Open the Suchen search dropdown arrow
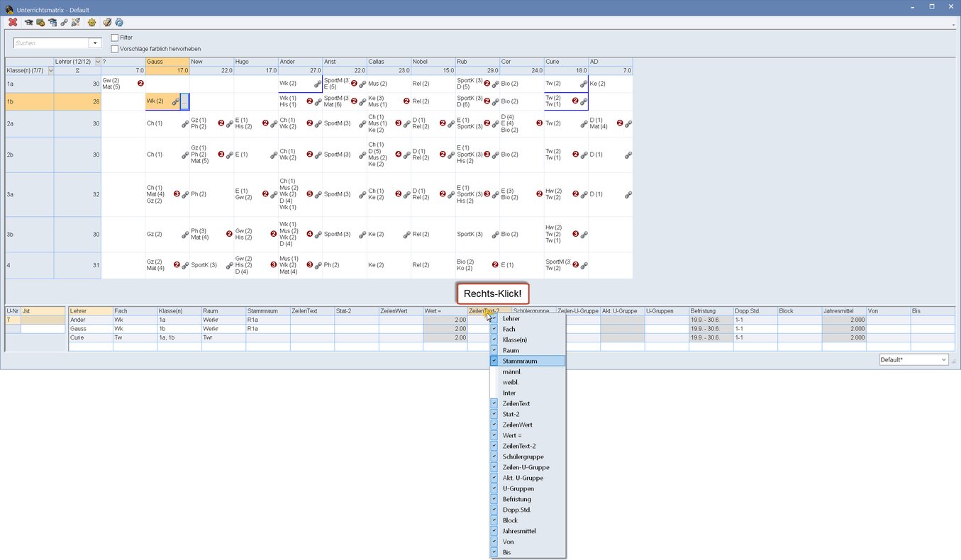Viewport: 961px width, 560px height. tap(96, 43)
